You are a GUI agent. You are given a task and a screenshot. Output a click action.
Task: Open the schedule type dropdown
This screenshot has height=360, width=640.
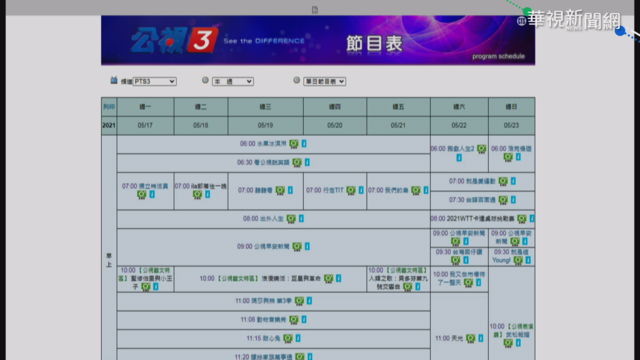[x=324, y=81]
